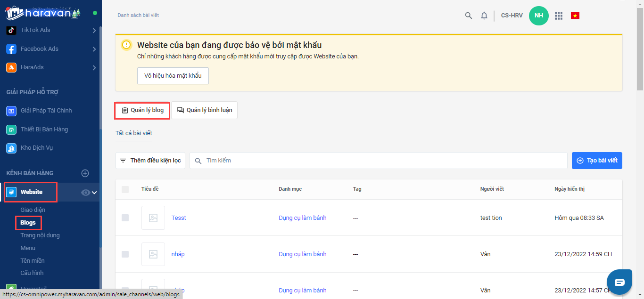Click the Vietnamese flag language icon
644x299 pixels.
pyautogui.click(x=575, y=16)
